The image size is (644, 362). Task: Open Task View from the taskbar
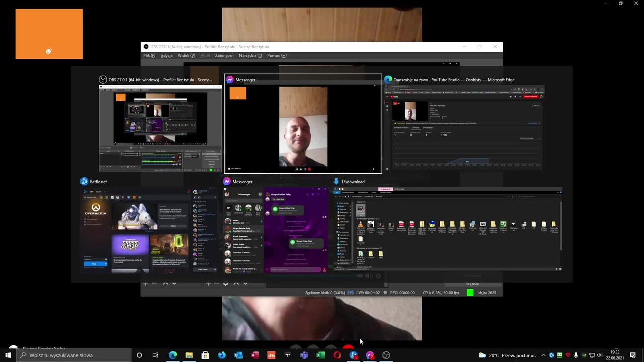click(x=155, y=355)
